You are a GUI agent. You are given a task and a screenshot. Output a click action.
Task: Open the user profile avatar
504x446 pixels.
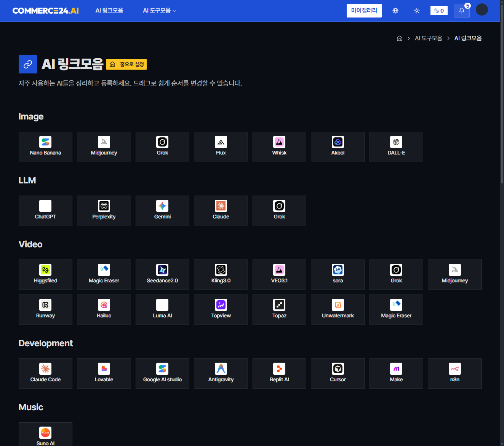pos(482,10)
